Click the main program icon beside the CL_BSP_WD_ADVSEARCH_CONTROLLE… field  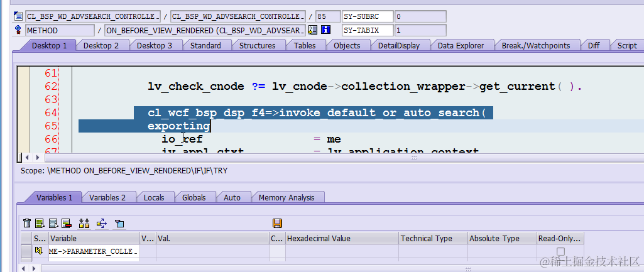click(18, 16)
